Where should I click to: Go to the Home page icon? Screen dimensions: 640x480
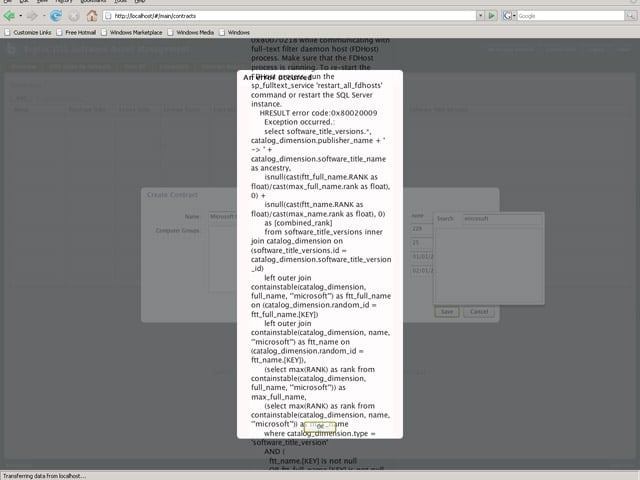[92, 16]
